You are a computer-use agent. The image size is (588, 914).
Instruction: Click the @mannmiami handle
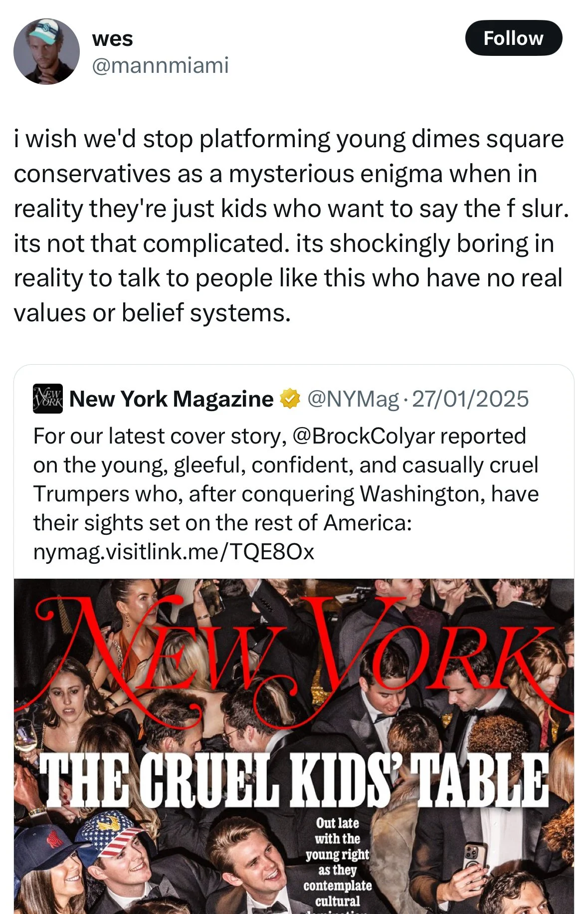[x=160, y=65]
